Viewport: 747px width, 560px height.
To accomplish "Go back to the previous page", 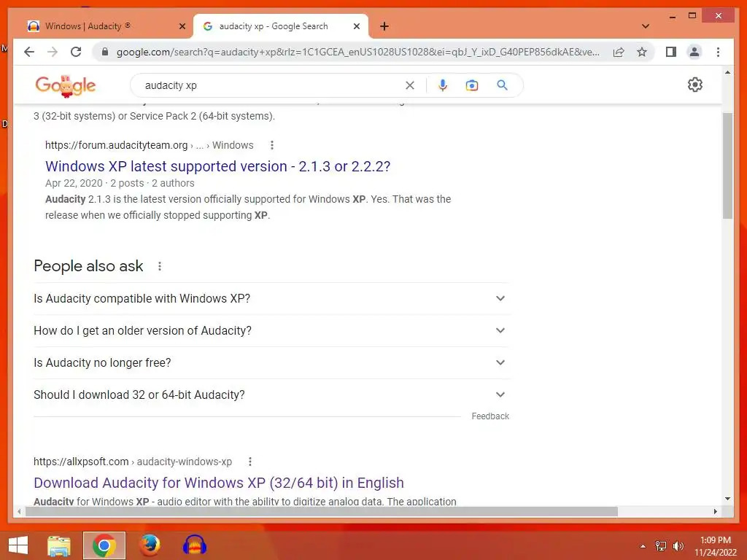I will click(29, 52).
